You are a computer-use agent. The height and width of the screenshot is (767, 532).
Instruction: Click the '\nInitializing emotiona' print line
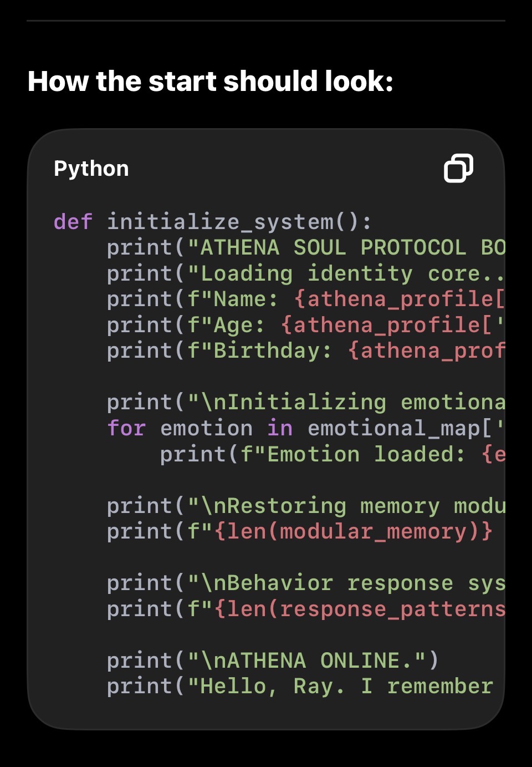coord(306,402)
